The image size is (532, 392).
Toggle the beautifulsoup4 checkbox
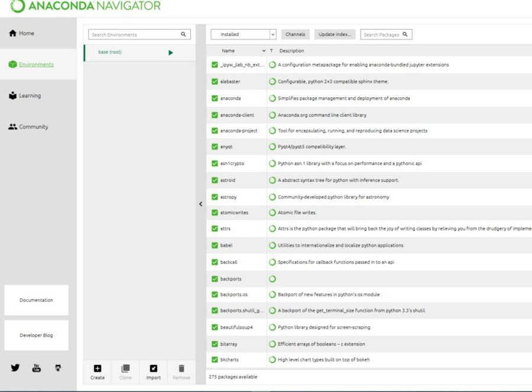215,327
